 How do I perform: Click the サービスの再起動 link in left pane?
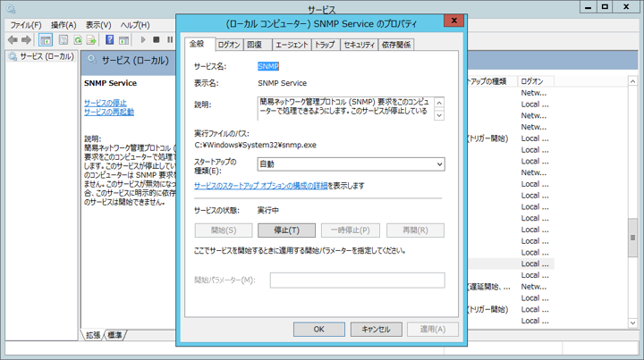[x=109, y=112]
